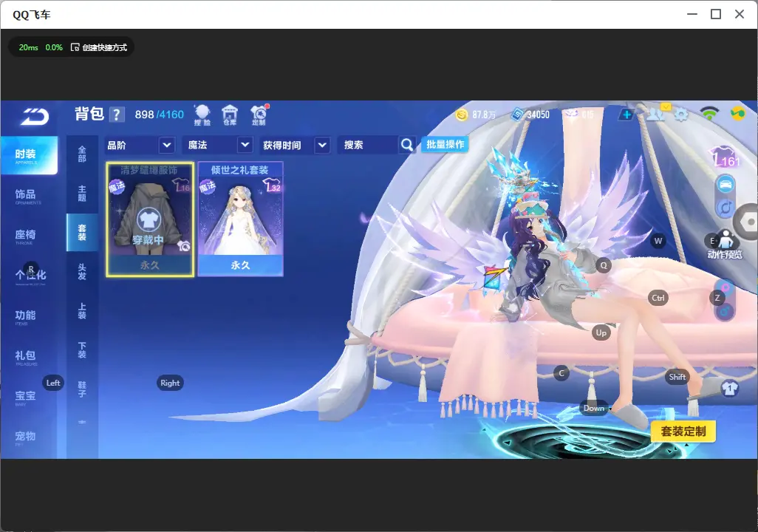758x532 pixels.
Task: Expand the 品阶 dropdown arrow
Action: pyautogui.click(x=167, y=145)
